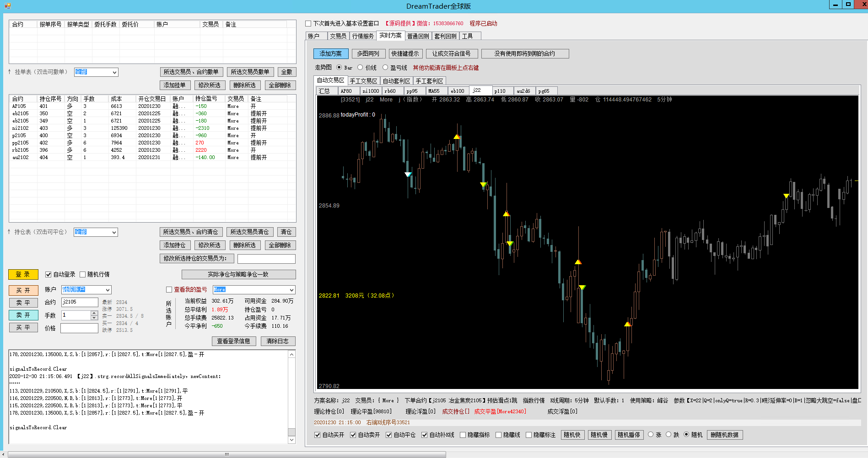Image resolution: width=868 pixels, height=458 pixels.
Task: Enable 隐藏指标 checkbox
Action: 463,435
